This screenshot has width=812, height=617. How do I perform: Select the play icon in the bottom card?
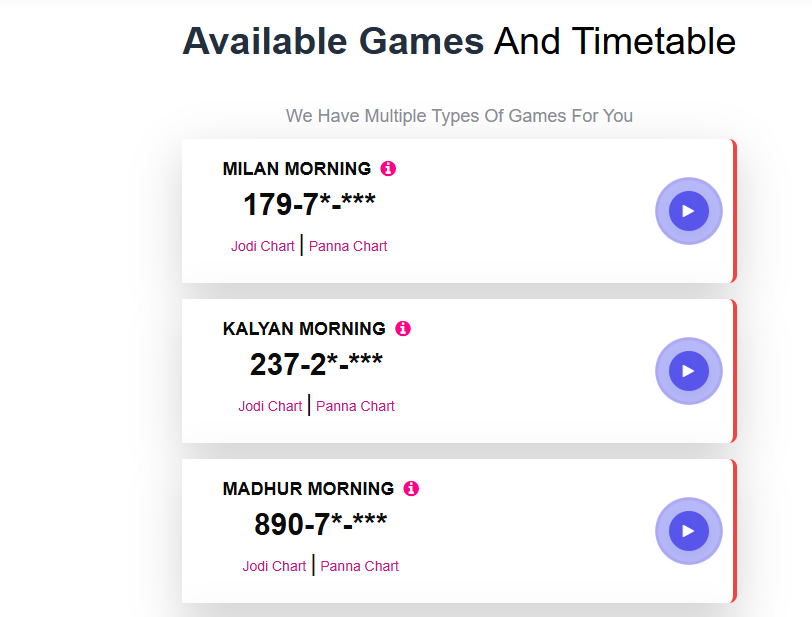pyautogui.click(x=688, y=531)
